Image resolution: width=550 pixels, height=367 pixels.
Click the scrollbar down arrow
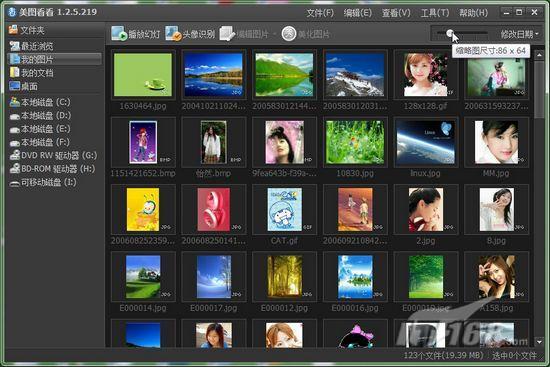[539, 341]
